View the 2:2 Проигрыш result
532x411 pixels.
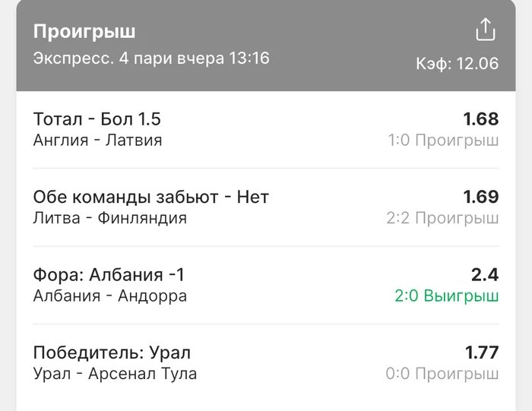tap(442, 218)
